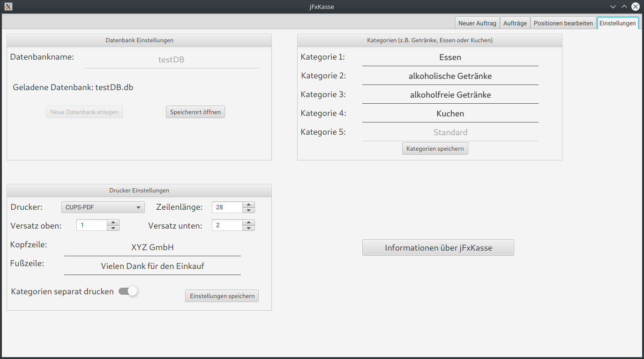Decrease the Zeilenlänge spinner value
This screenshot has width=644, height=359.
[x=248, y=210]
